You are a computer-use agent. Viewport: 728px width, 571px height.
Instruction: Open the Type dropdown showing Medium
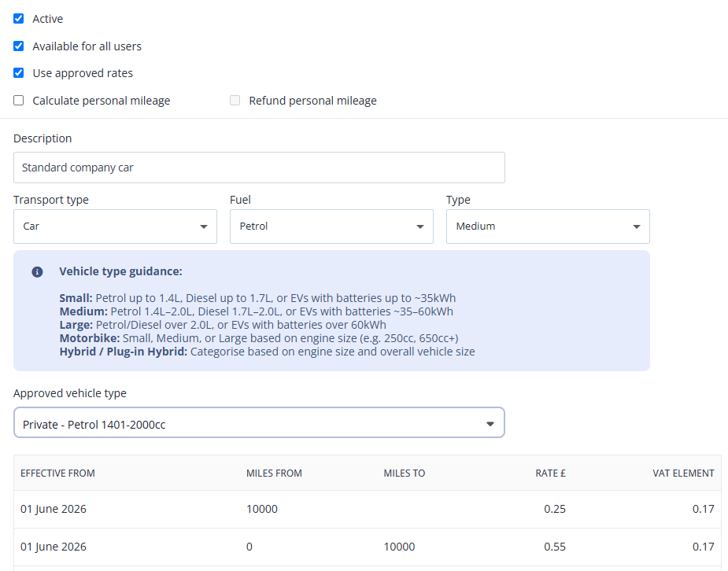click(x=548, y=227)
